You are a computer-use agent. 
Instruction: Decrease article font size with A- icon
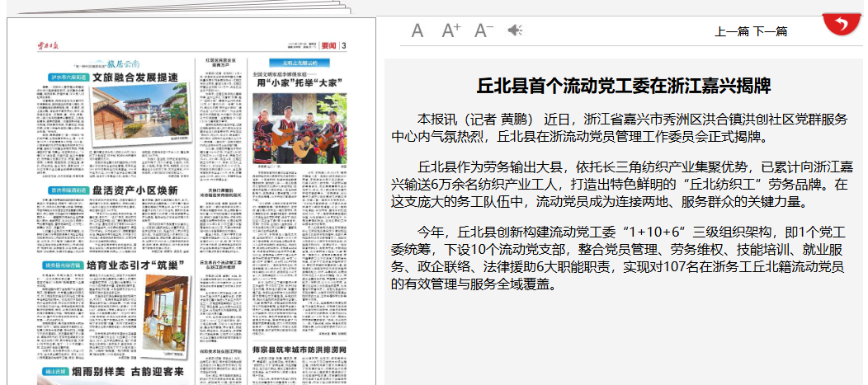point(484,31)
